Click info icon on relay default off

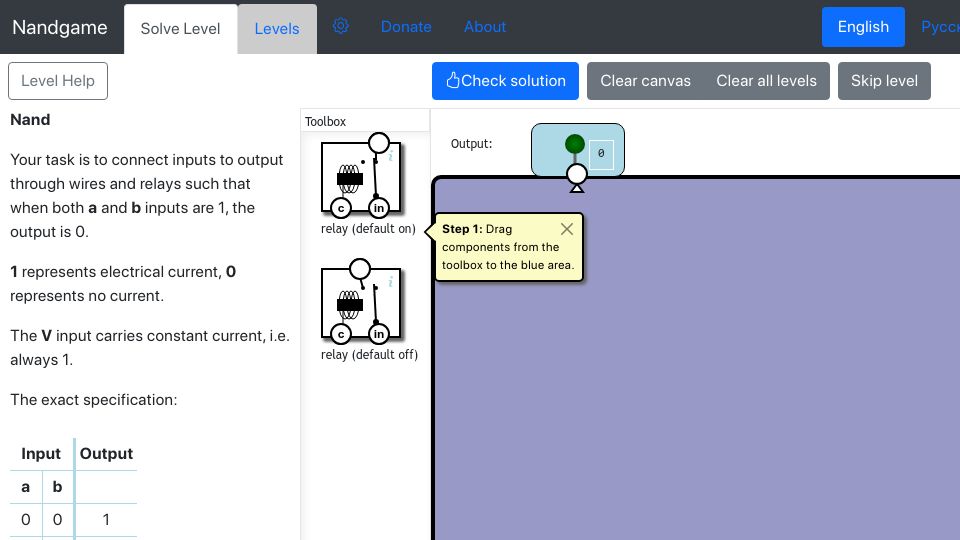point(390,282)
